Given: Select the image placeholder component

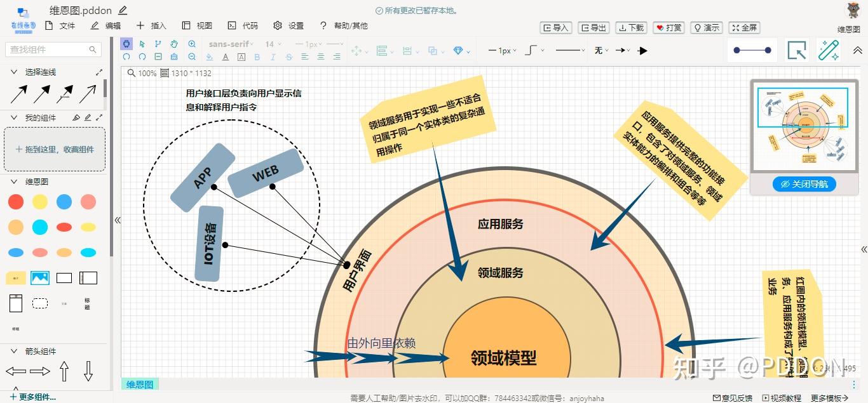Looking at the screenshot, I should point(40,277).
